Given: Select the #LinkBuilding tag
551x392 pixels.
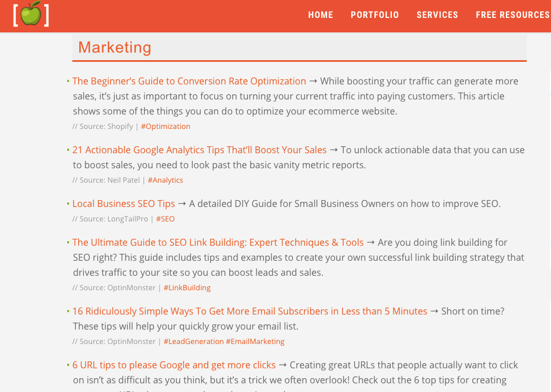Looking at the screenshot, I should click(x=187, y=287).
